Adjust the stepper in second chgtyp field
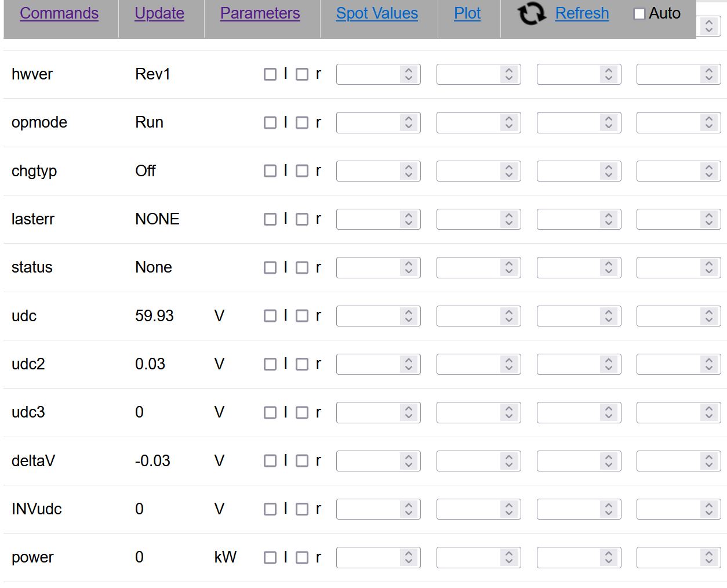This screenshot has height=588, width=727. coord(509,171)
